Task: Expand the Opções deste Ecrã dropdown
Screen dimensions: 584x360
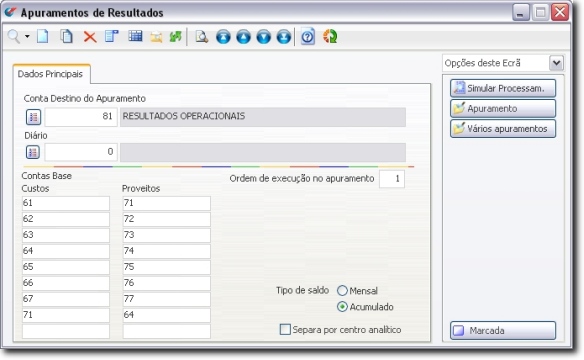Action: (x=556, y=63)
